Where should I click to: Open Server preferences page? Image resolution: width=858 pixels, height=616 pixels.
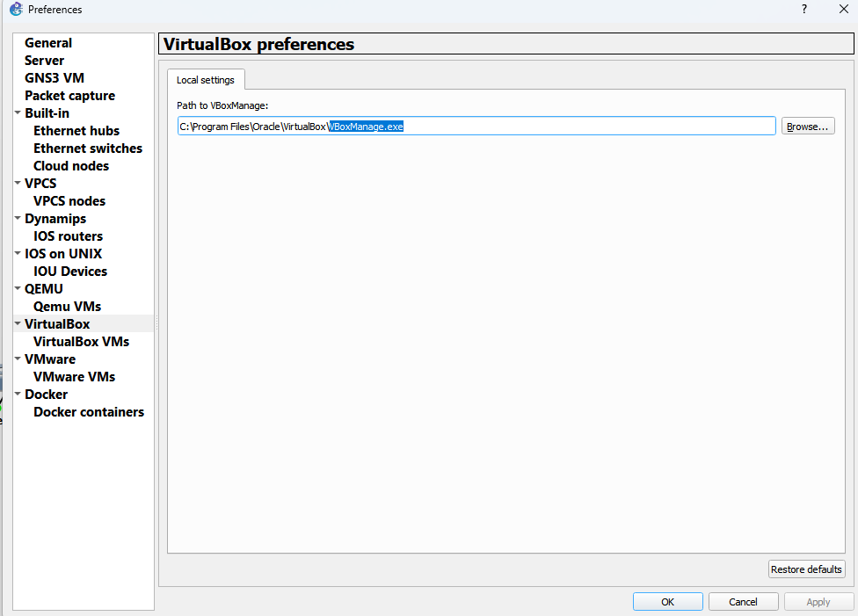[44, 60]
